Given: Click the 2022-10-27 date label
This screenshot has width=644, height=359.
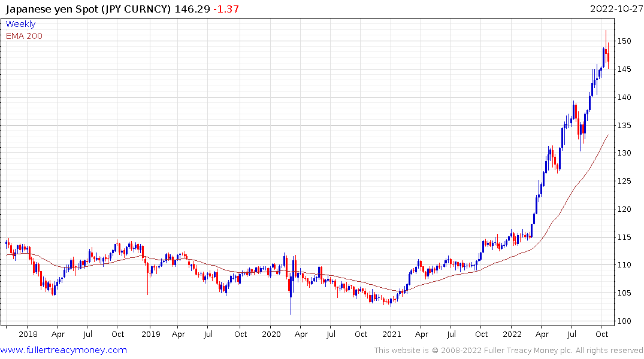Looking at the screenshot, I should 614,10.
